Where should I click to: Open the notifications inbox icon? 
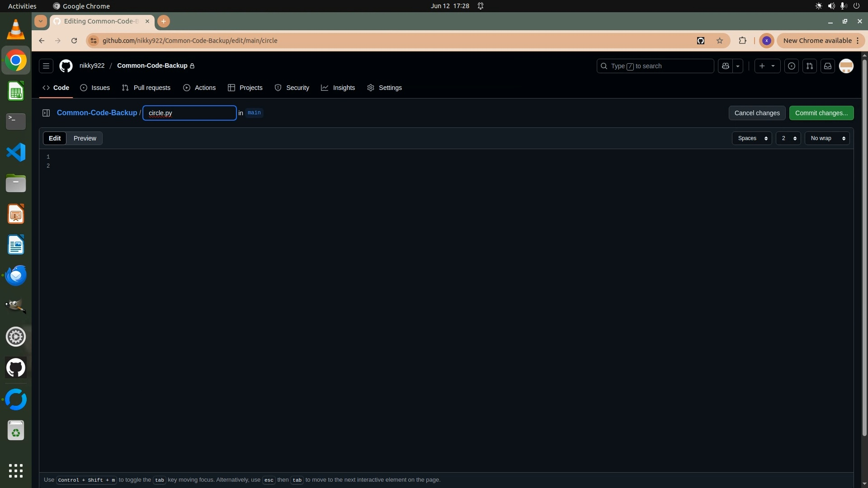pyautogui.click(x=828, y=66)
